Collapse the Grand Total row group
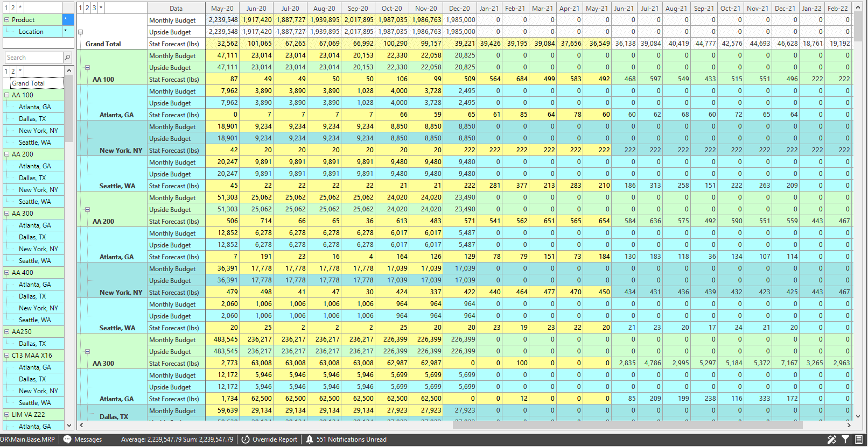Image resolution: width=868 pixels, height=447 pixels. [x=81, y=32]
